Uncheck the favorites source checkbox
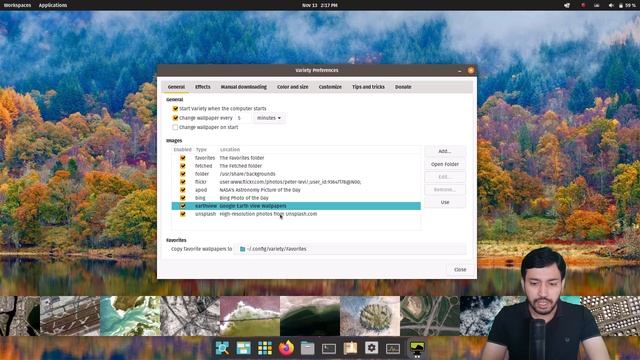 (183, 158)
